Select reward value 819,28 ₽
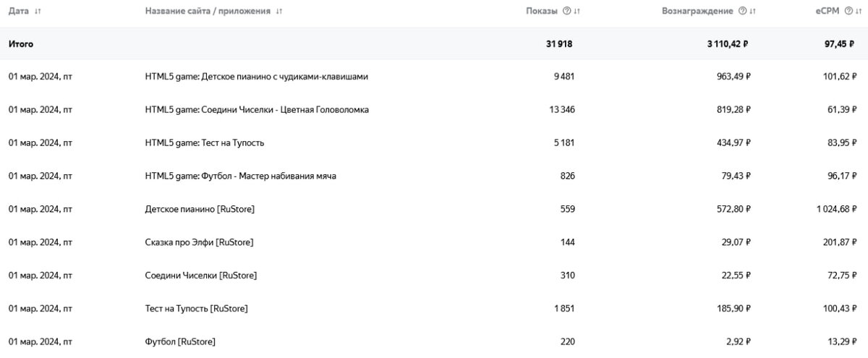Viewport: 868px width, 358px height. point(732,109)
